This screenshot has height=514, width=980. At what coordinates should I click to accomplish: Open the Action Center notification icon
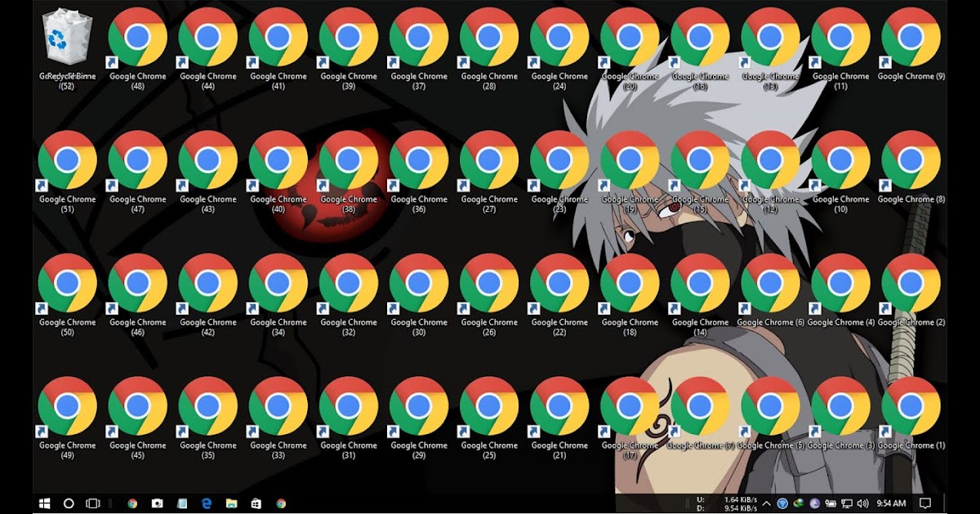click(925, 503)
